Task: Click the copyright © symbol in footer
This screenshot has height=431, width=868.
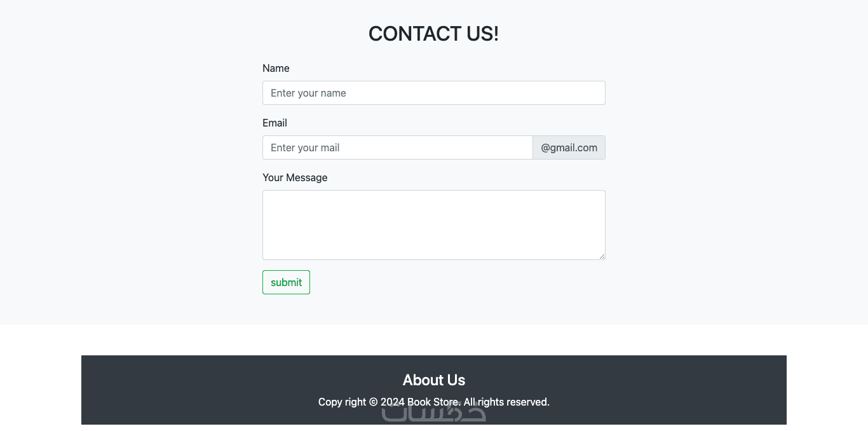Action: (x=373, y=402)
